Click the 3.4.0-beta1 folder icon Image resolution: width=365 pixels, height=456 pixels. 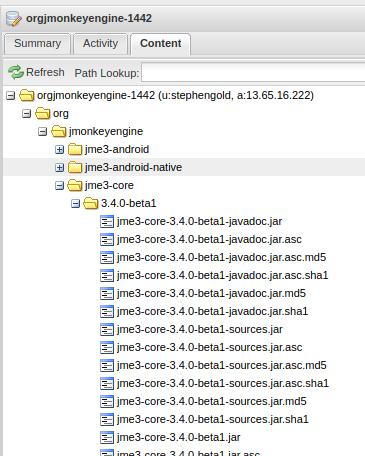91,203
